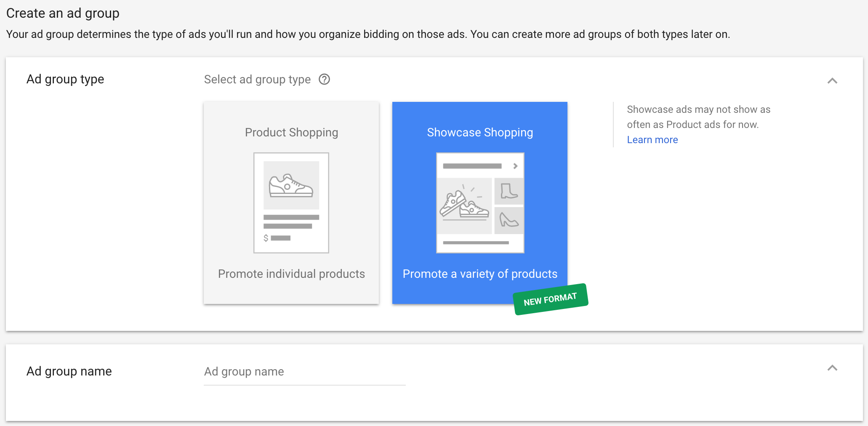Click the dollar sign in Product Shopping preview

[x=266, y=238]
